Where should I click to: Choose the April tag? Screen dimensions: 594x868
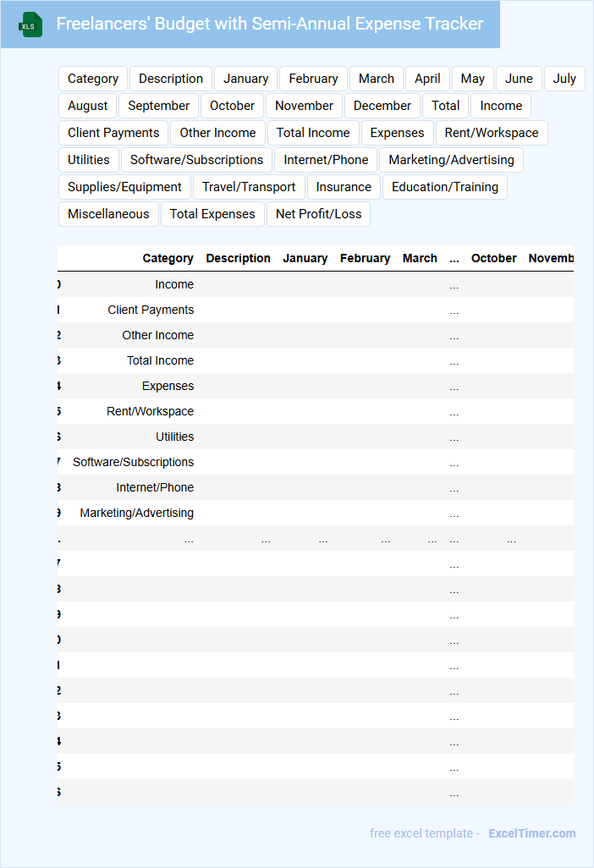[x=427, y=79]
